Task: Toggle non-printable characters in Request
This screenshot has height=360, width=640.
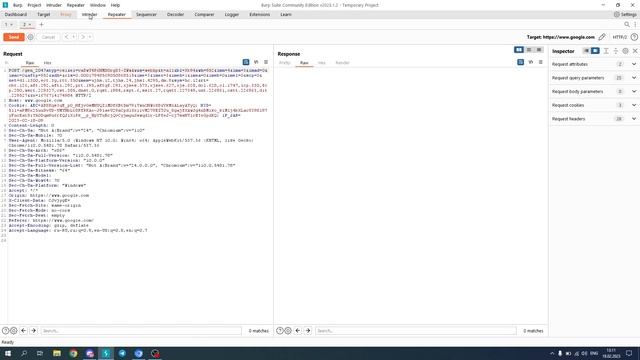Action: click(256, 62)
